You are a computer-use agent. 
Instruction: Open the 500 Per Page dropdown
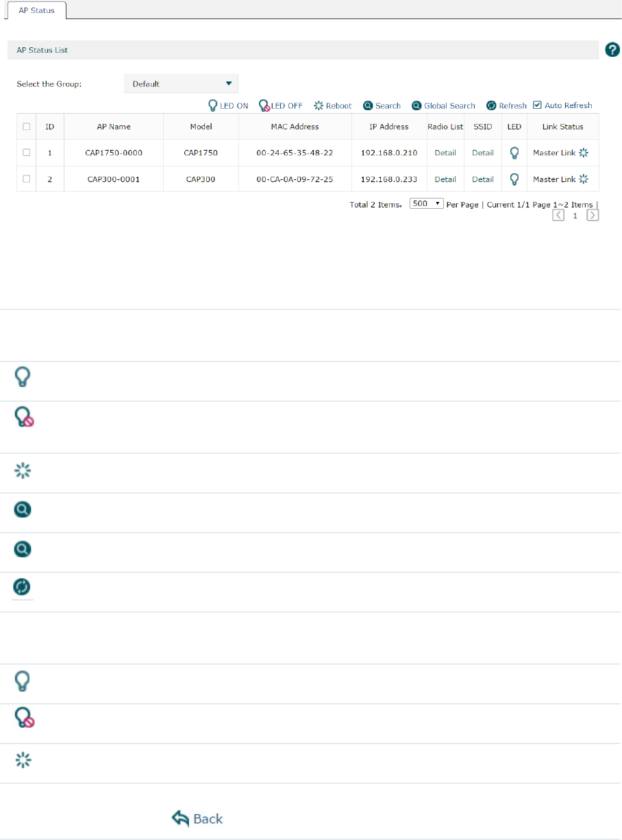[426, 204]
